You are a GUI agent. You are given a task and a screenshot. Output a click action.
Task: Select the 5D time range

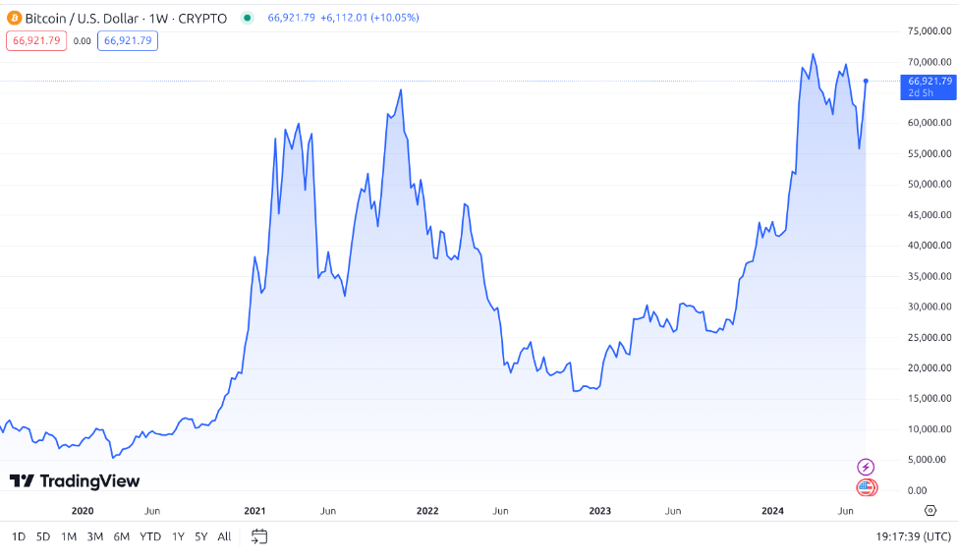click(43, 536)
